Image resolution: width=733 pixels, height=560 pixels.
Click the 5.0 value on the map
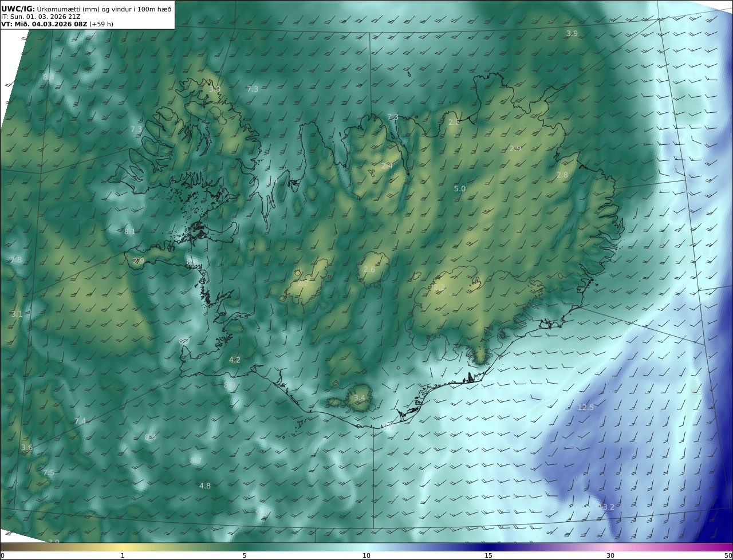click(x=460, y=189)
